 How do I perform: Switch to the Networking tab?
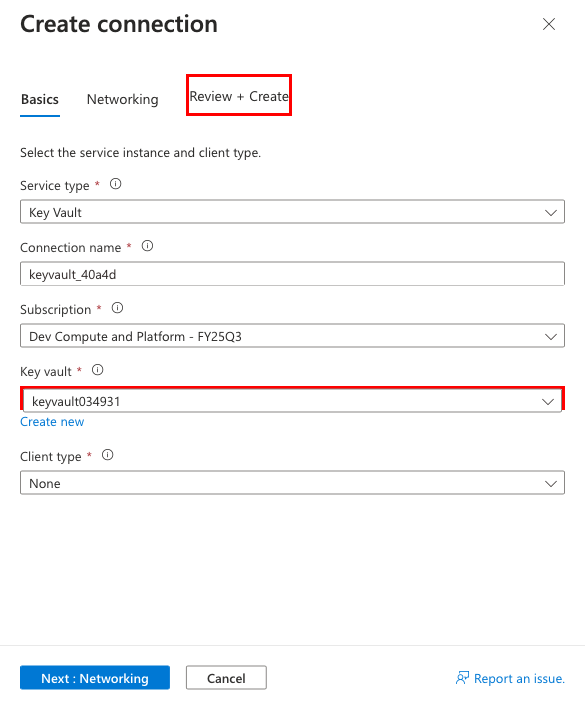coord(123,99)
